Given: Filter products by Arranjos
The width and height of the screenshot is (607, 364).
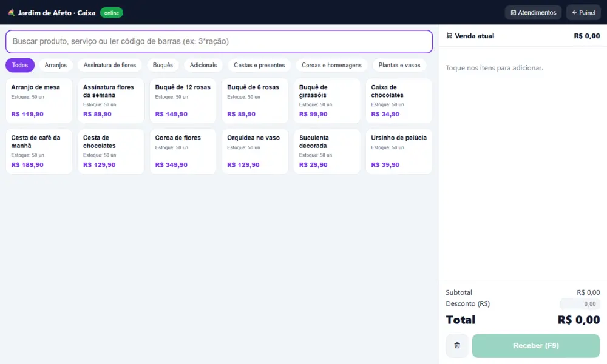Looking at the screenshot, I should [55, 65].
